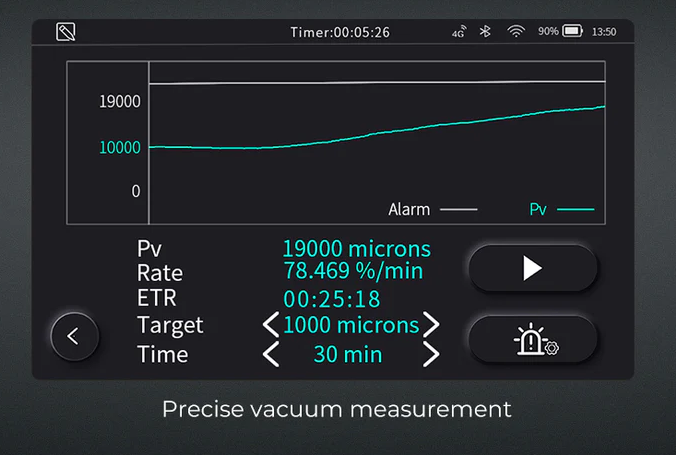Tap the 19000 microns Pv reading

[356, 249]
